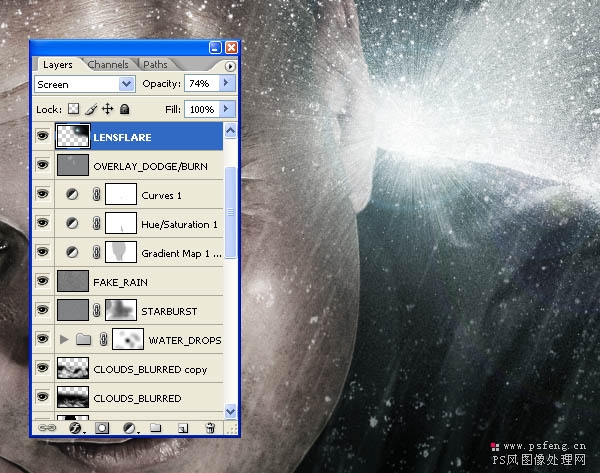
Task: Select the STARBURST gray layer thumbnail
Action: coord(73,310)
